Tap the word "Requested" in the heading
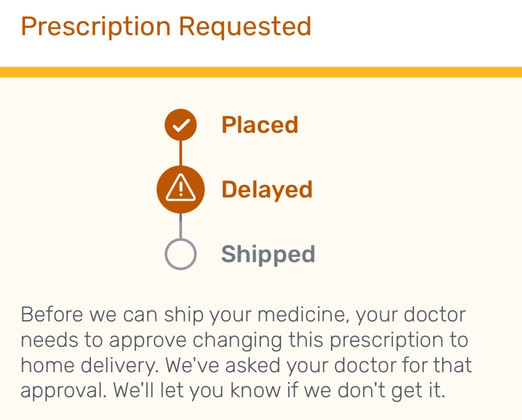The width and height of the screenshot is (522, 420). [x=245, y=27]
